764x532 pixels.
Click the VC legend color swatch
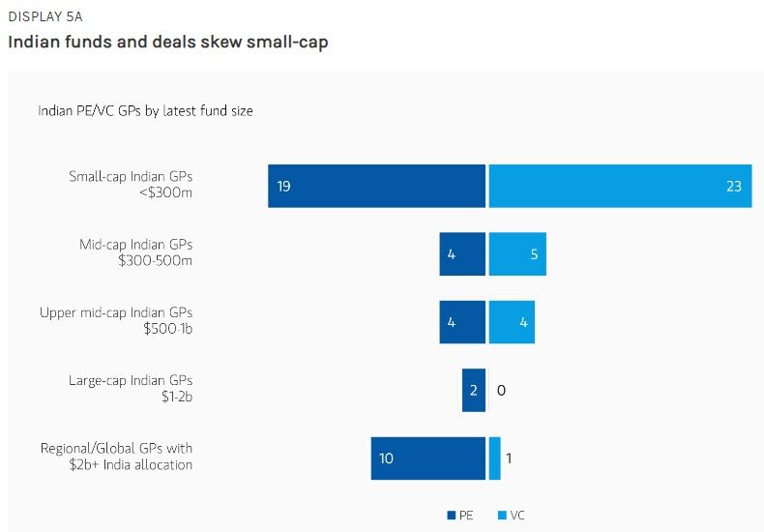[502, 515]
